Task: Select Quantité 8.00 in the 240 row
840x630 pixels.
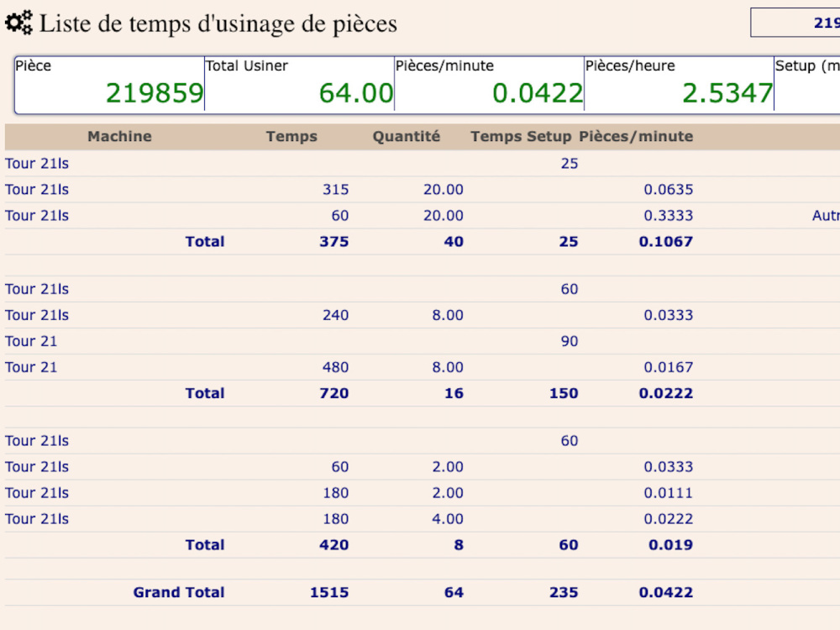Action: [x=448, y=315]
